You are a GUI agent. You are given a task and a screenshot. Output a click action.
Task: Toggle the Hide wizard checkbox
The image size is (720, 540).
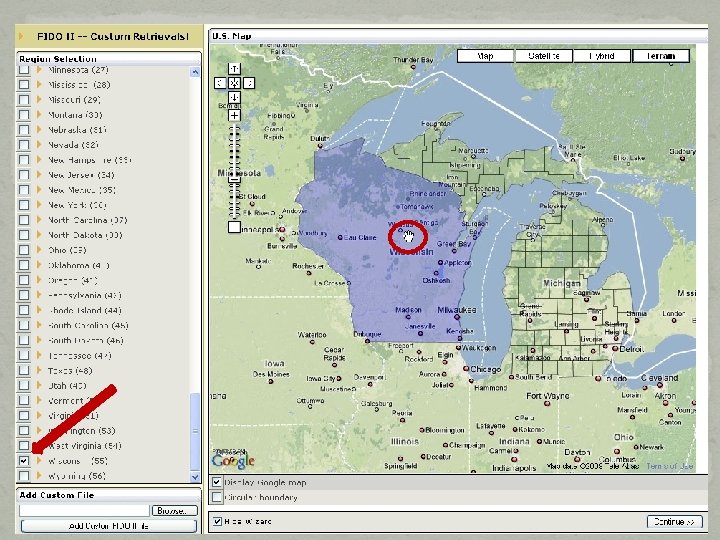[217, 521]
